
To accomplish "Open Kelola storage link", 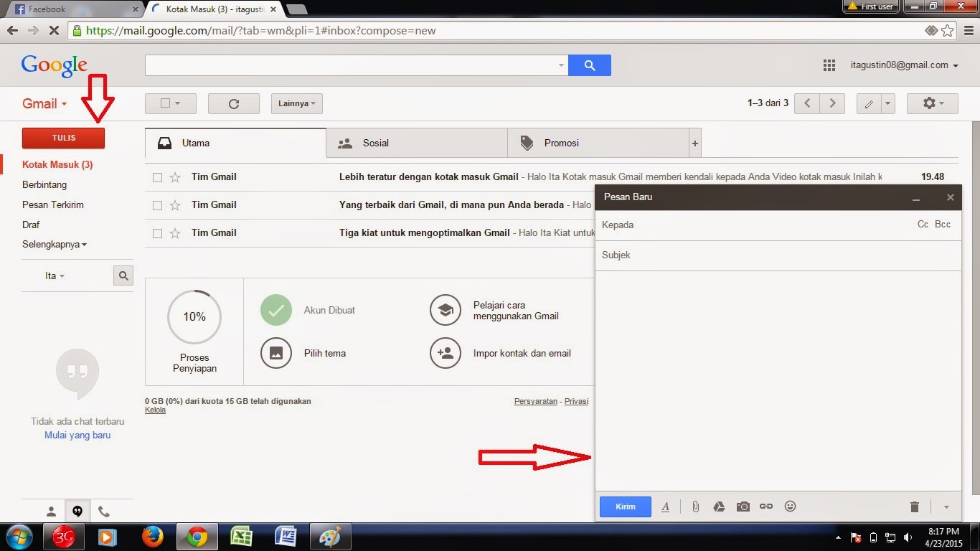I will [155, 410].
